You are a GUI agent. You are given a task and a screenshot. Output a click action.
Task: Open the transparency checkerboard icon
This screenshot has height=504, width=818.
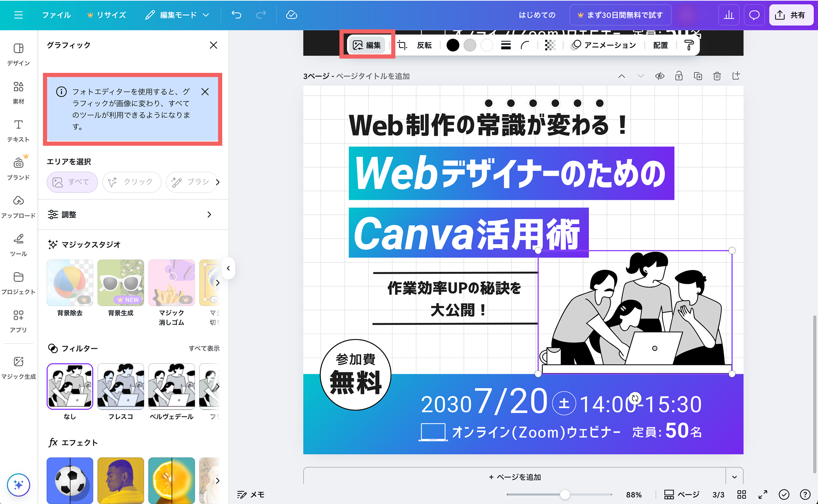pyautogui.click(x=550, y=45)
